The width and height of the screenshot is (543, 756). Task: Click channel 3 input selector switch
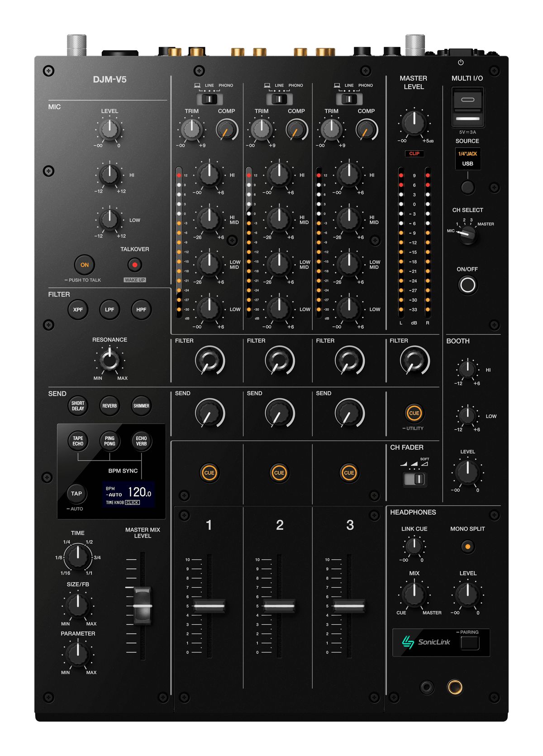349,99
